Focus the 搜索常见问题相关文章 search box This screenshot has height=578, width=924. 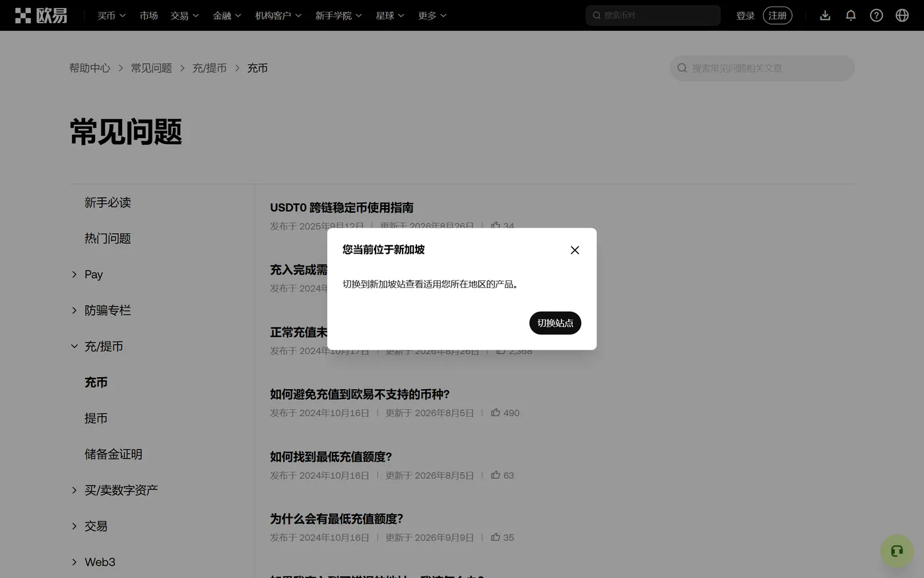coord(762,68)
